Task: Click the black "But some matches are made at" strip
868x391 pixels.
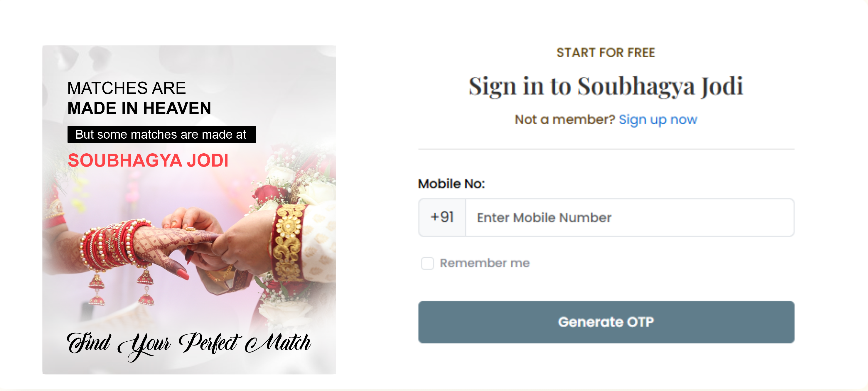Action: 161,135
